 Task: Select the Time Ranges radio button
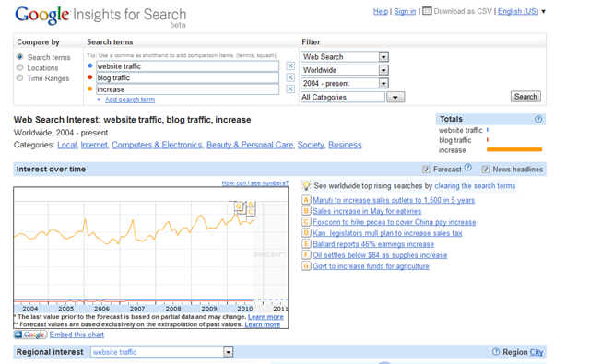pyautogui.click(x=20, y=77)
